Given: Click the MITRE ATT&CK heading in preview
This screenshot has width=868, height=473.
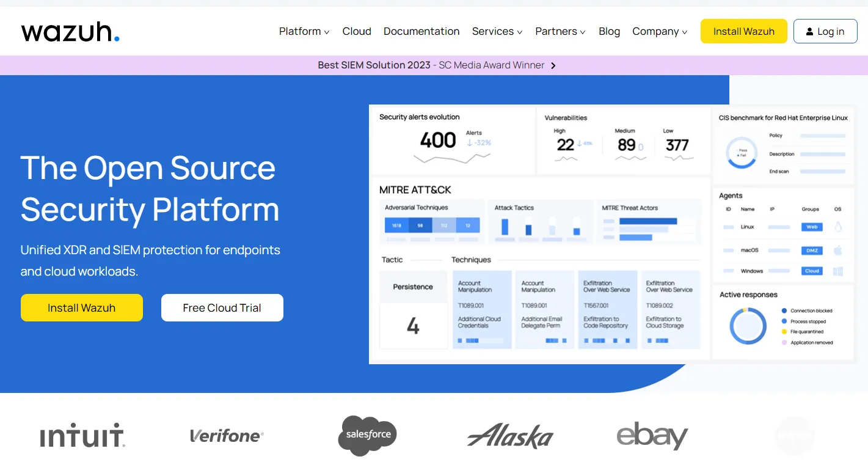Looking at the screenshot, I should tap(415, 190).
